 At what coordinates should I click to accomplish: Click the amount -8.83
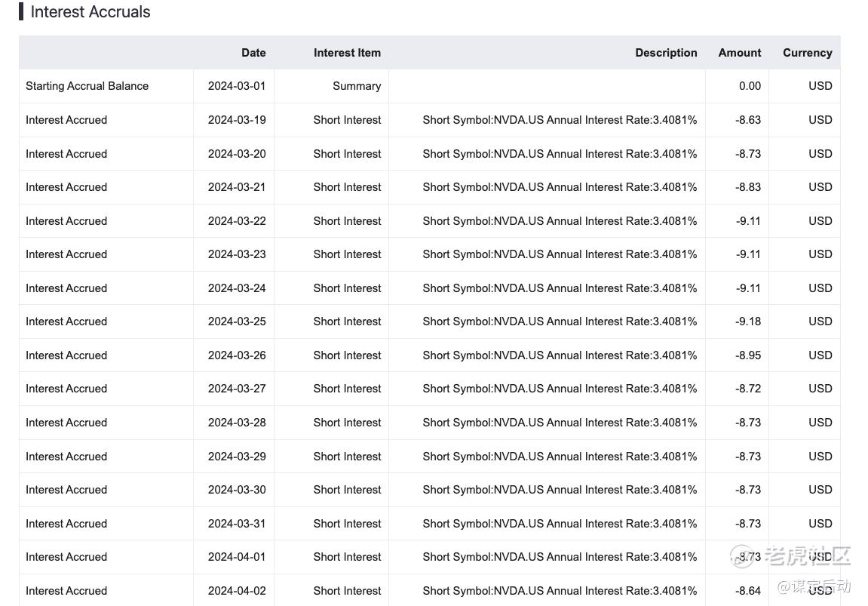748,186
